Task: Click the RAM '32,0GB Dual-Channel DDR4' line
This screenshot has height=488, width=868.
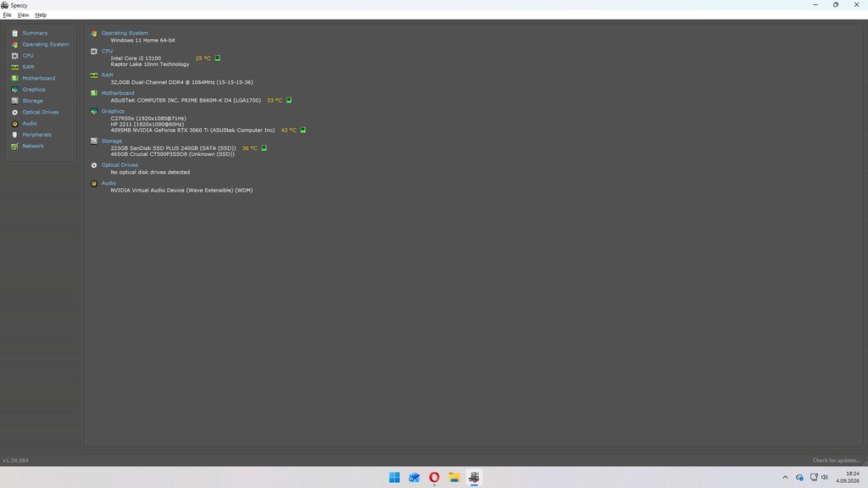Action: pyautogui.click(x=181, y=82)
